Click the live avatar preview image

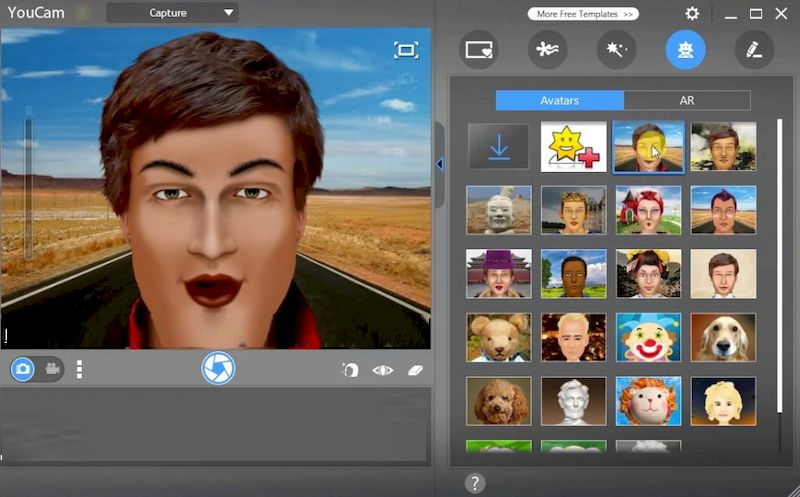pyautogui.click(x=215, y=188)
